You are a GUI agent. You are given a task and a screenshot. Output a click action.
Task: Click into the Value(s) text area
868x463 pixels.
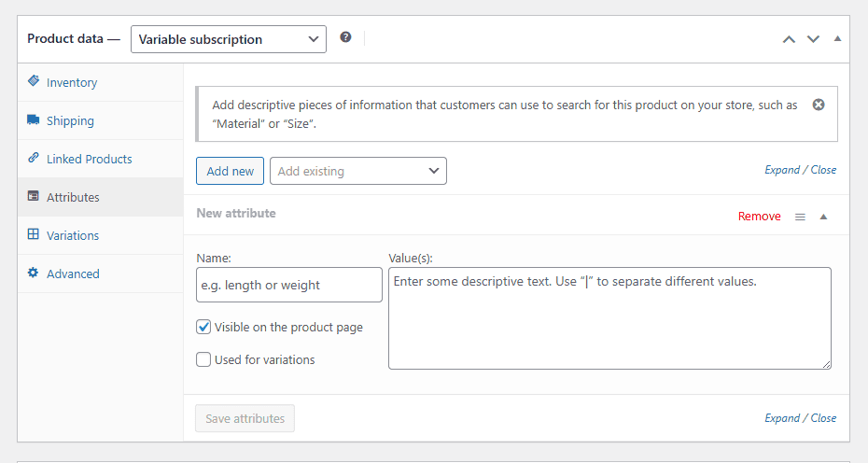pos(609,318)
